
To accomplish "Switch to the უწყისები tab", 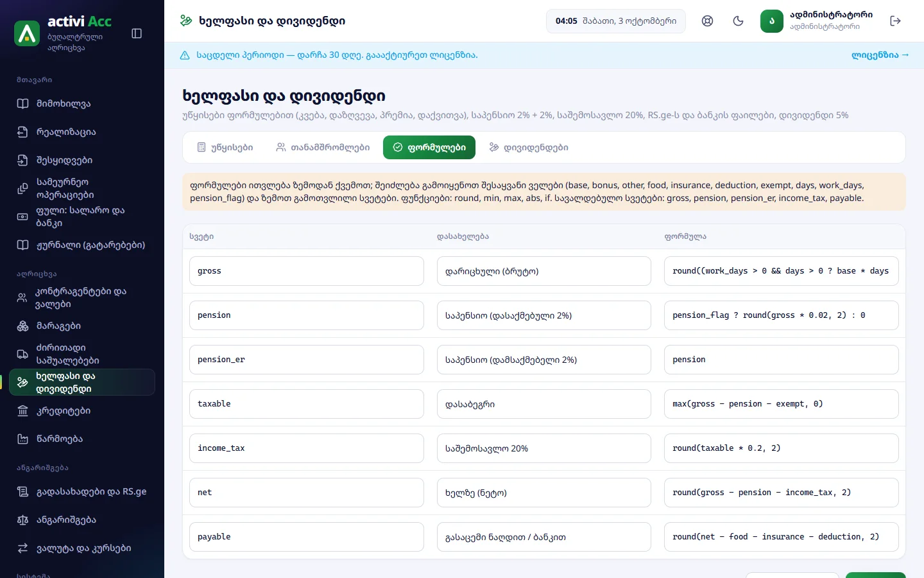I will 225,147.
